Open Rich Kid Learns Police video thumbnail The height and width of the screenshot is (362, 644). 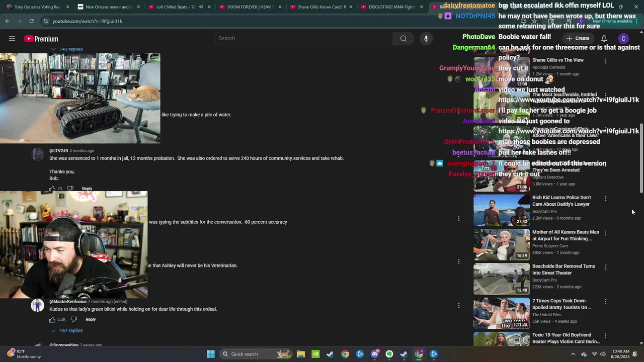[502, 210]
